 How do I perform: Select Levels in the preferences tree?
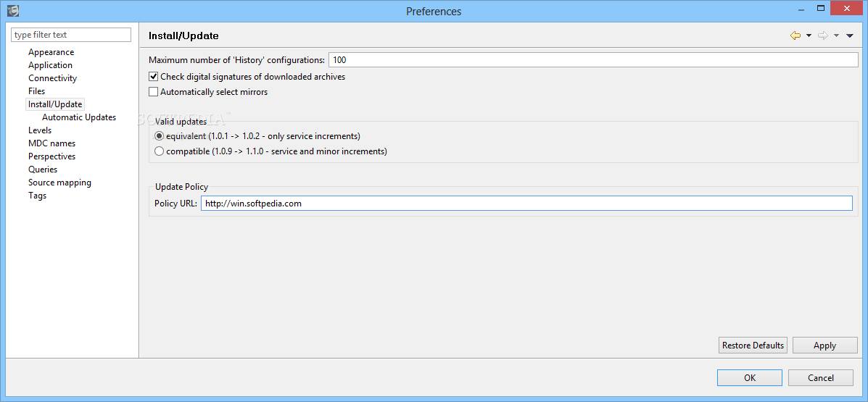(40, 130)
